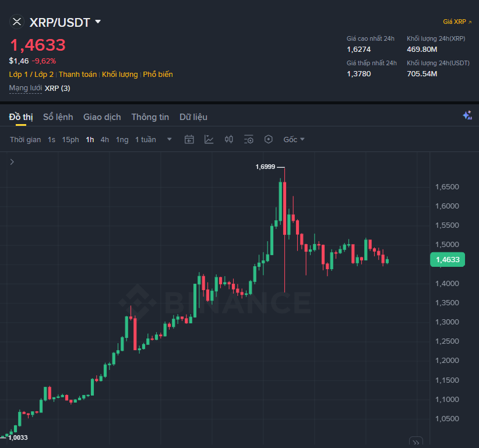Click the hexagon chart tool icon

pos(268,140)
